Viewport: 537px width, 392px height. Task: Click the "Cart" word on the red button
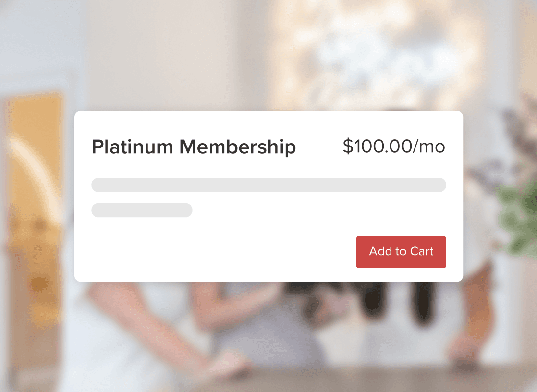click(x=422, y=252)
